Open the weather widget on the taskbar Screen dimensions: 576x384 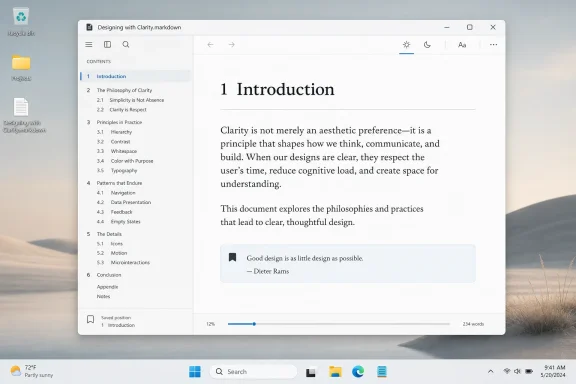(x=32, y=371)
